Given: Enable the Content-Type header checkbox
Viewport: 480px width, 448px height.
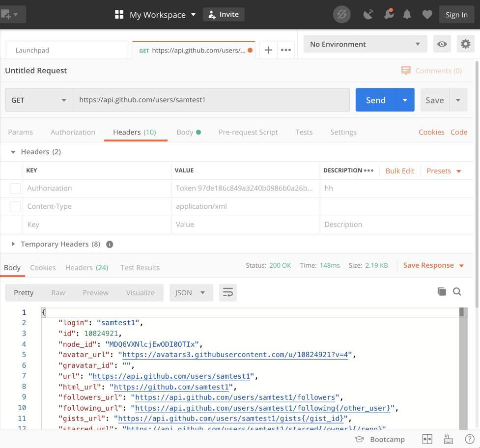Looking at the screenshot, I should [15, 206].
